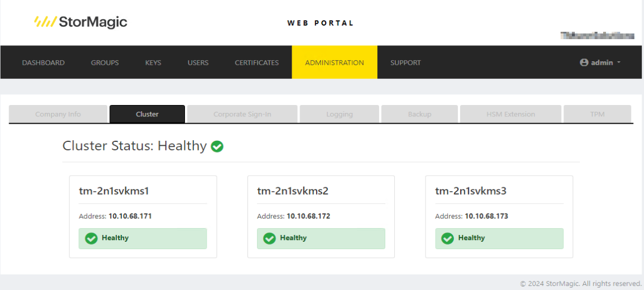The image size is (644, 290).
Task: Click the green check next to Cluster Status
Action: pos(217,146)
